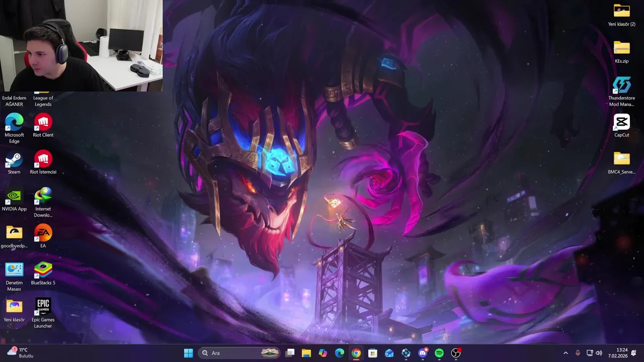This screenshot has width=644, height=362.
Task: Select the Erdal Erdem AĞANER desktop label
Action: 14,101
